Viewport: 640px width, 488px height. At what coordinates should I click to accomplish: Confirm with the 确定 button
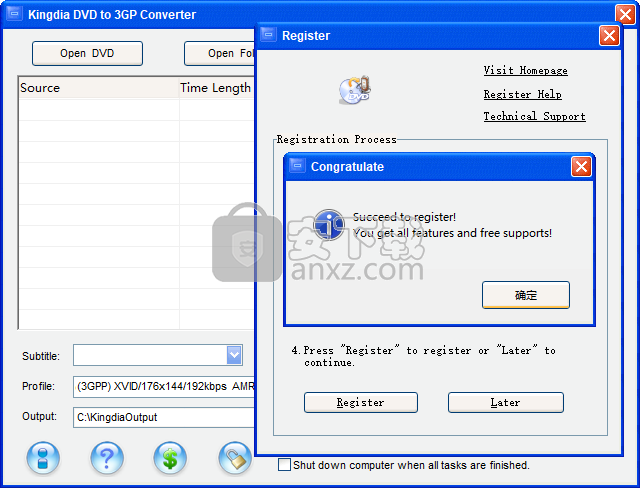(x=526, y=295)
